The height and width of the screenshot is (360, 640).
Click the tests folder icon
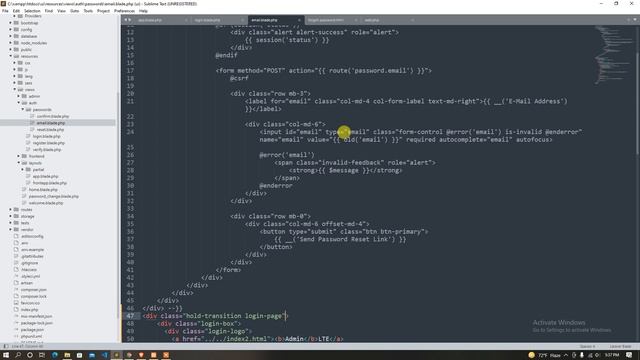point(16,223)
